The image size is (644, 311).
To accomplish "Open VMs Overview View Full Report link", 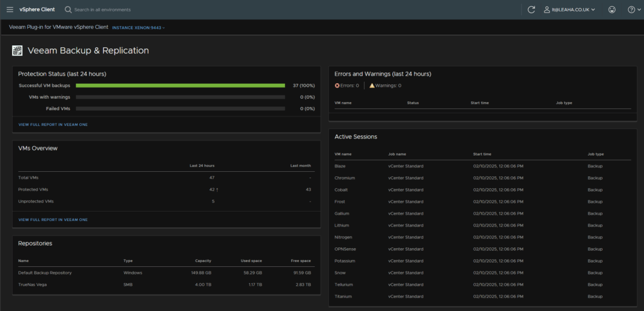I will pyautogui.click(x=53, y=220).
